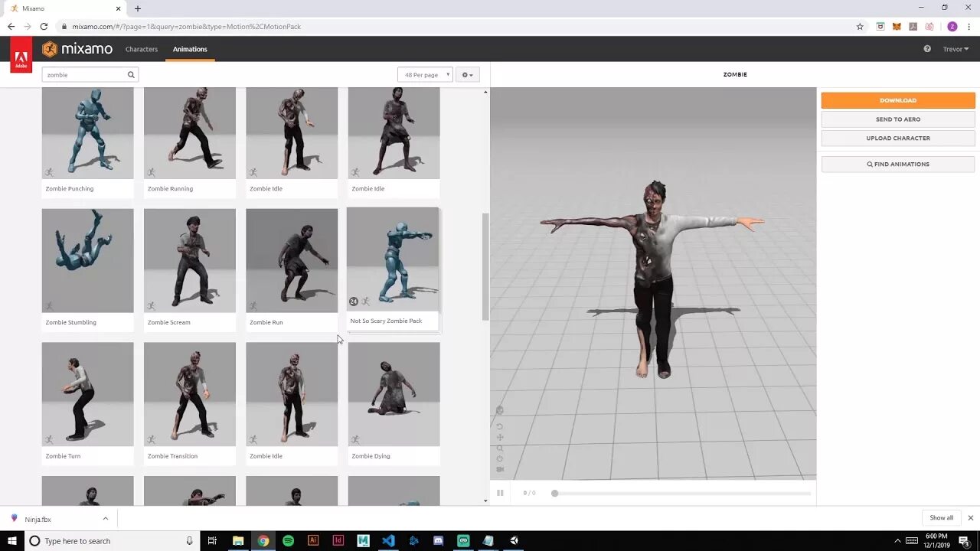The width and height of the screenshot is (980, 551).
Task: Select the Zombie Transition animation thumbnail
Action: click(x=190, y=394)
